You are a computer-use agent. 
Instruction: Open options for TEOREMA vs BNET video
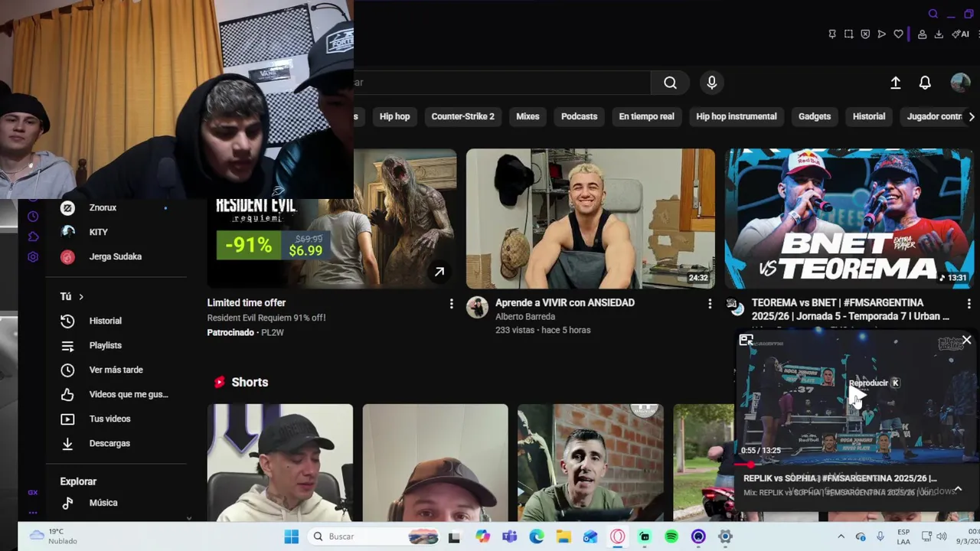click(969, 304)
